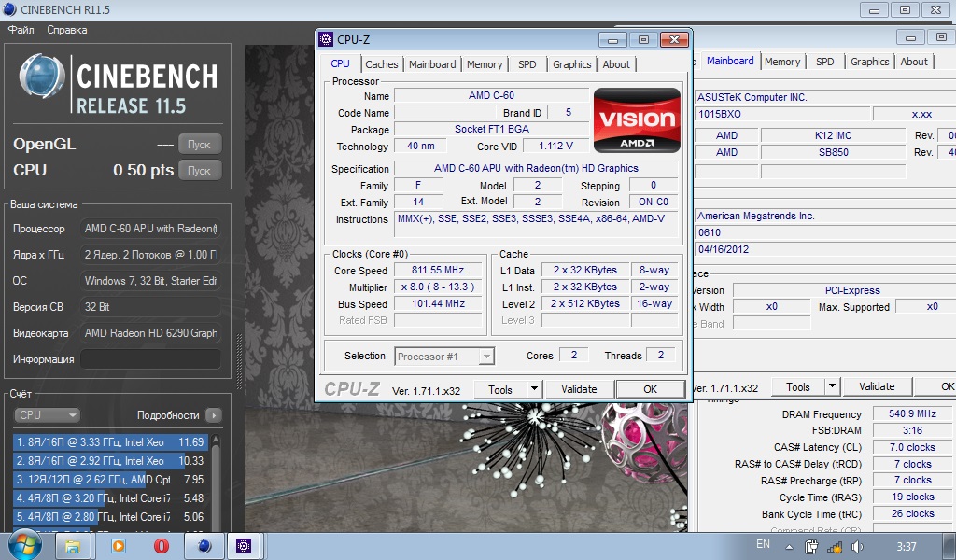This screenshot has width=956, height=560.
Task: Select ranking row 1 Intel Xeon 11.69
Action: (x=110, y=442)
